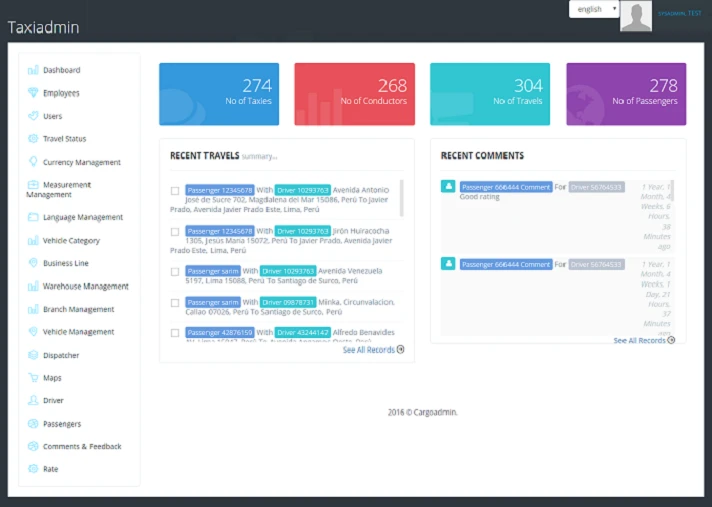Check the first recent travel checkbox
The width and height of the screenshot is (712, 507).
[x=175, y=191]
